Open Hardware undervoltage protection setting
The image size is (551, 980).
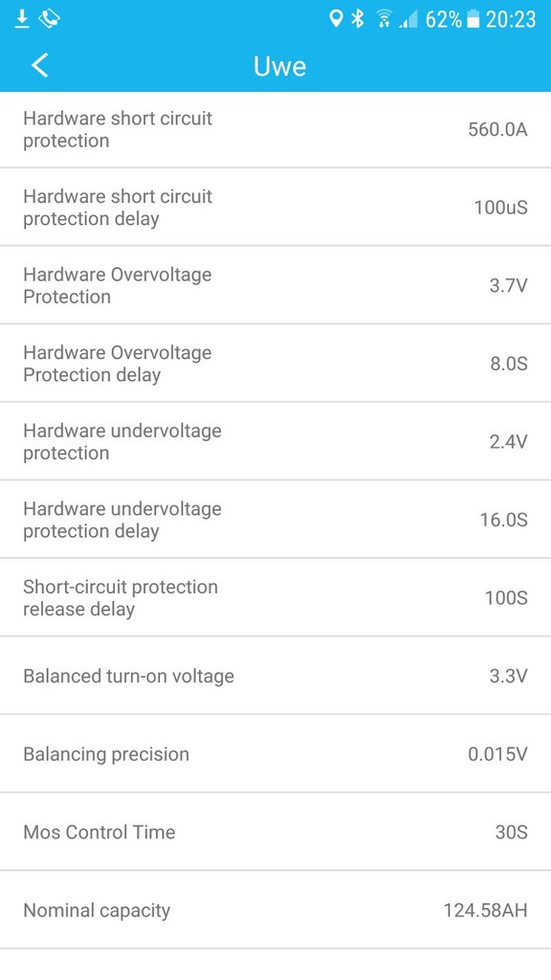[x=275, y=441]
